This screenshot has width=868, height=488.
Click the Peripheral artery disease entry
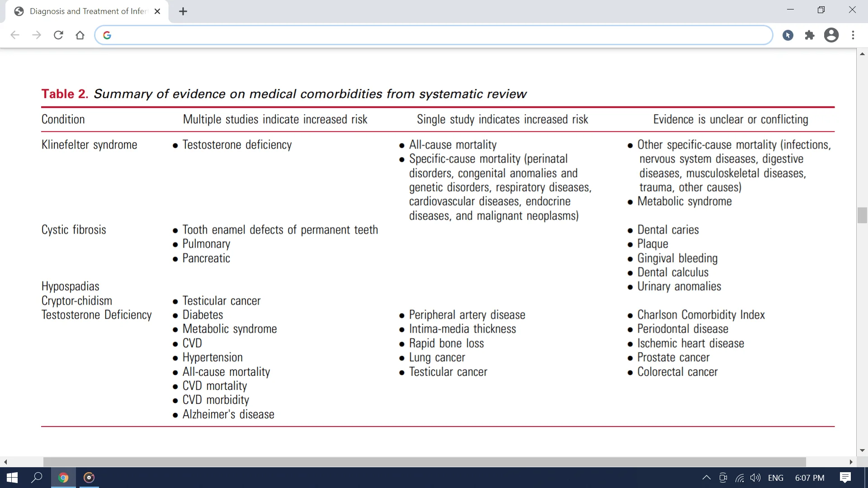[467, 315]
